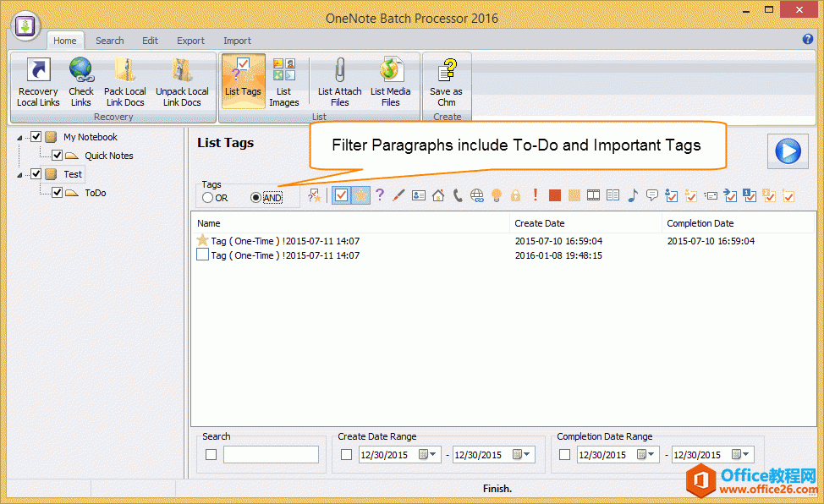Open the Create Date start date dropdown
The height and width of the screenshot is (504, 824).
pyautogui.click(x=434, y=455)
